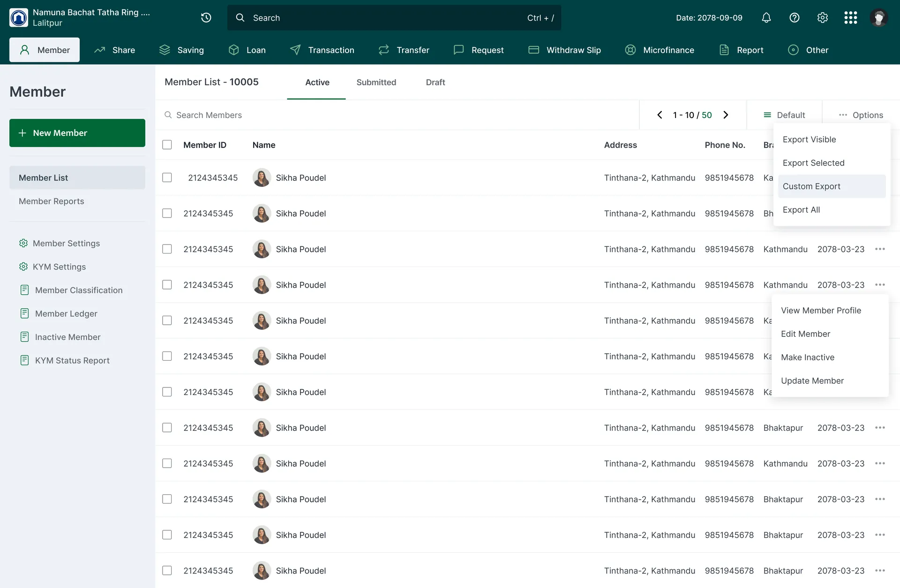Viewport: 900px width, 588px height.
Task: Open the Withdraw Slip module
Action: 564,50
